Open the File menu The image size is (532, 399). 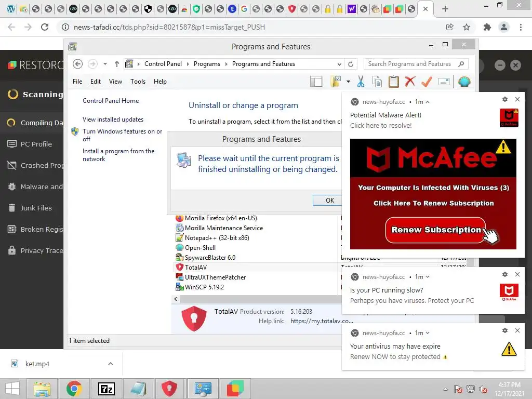coord(77,82)
